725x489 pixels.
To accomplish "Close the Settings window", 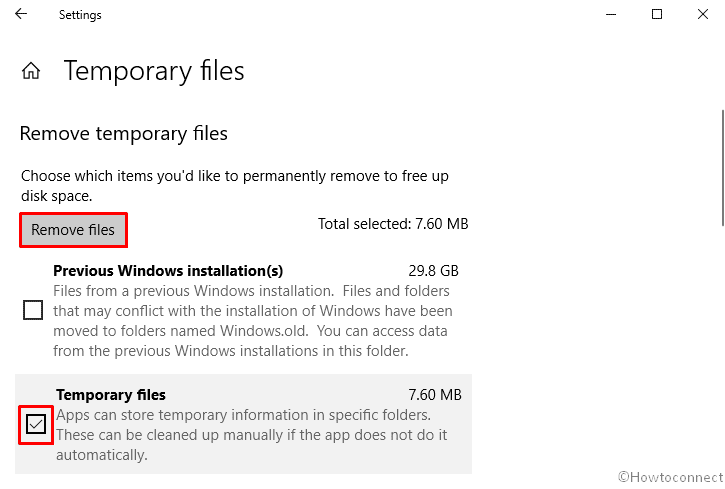I will tap(702, 14).
